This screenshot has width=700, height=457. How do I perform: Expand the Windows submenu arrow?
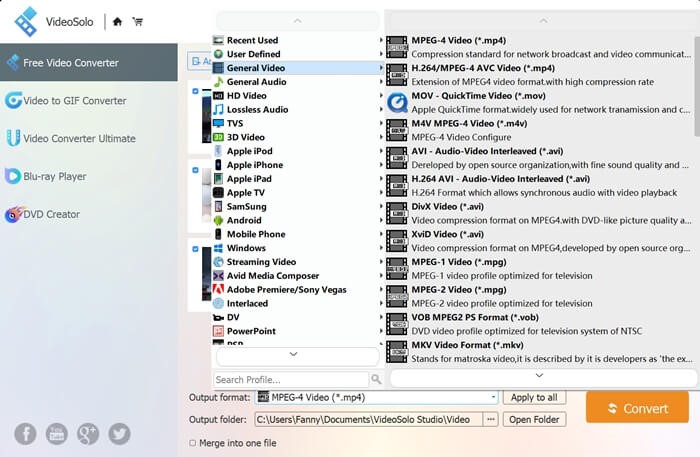click(x=381, y=248)
